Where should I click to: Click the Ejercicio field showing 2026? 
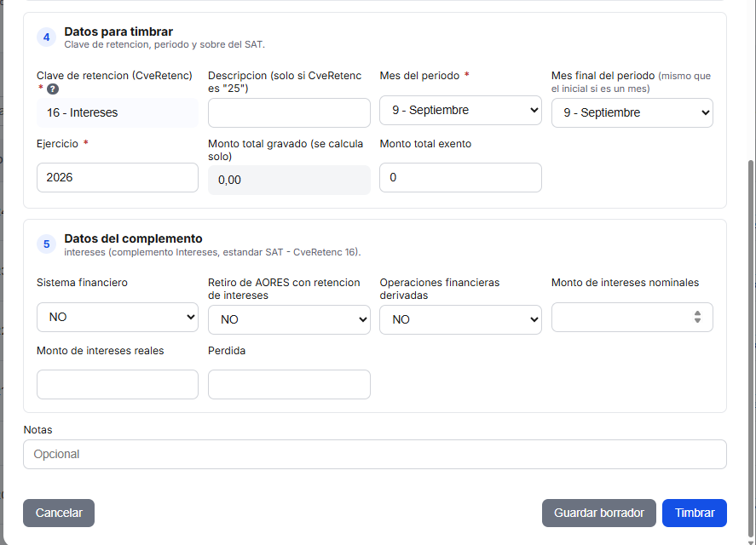(x=118, y=177)
